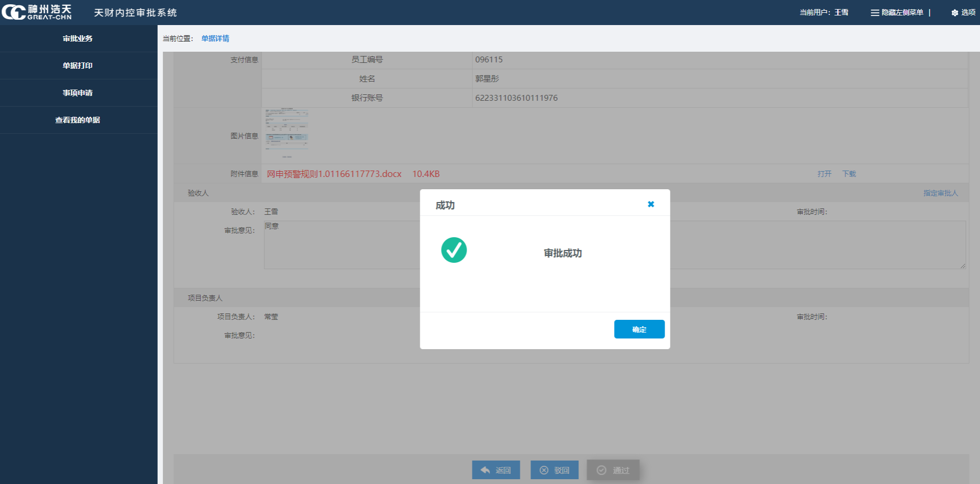Close the success dialog with X icon

click(x=650, y=204)
